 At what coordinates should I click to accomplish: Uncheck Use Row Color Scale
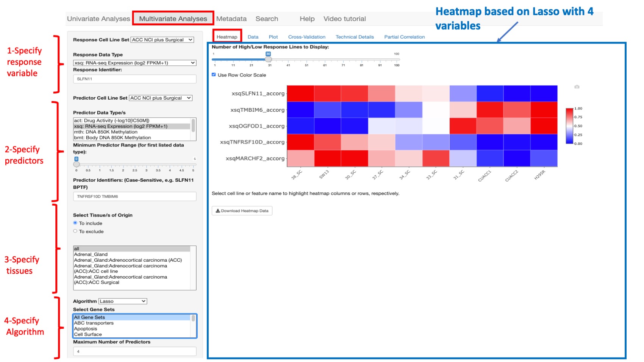214,75
